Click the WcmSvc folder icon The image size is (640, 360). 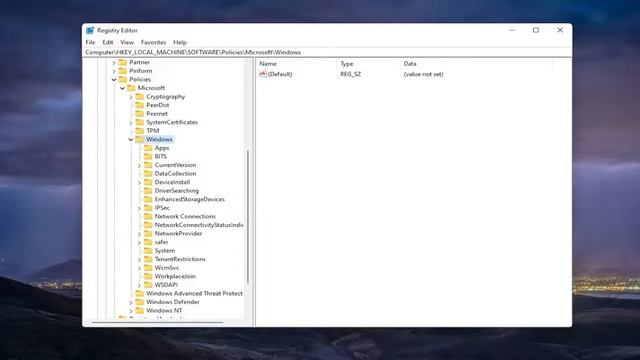148,268
